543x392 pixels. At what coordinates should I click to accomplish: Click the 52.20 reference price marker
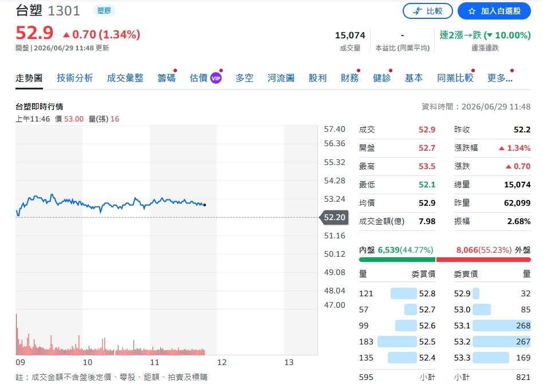point(334,217)
